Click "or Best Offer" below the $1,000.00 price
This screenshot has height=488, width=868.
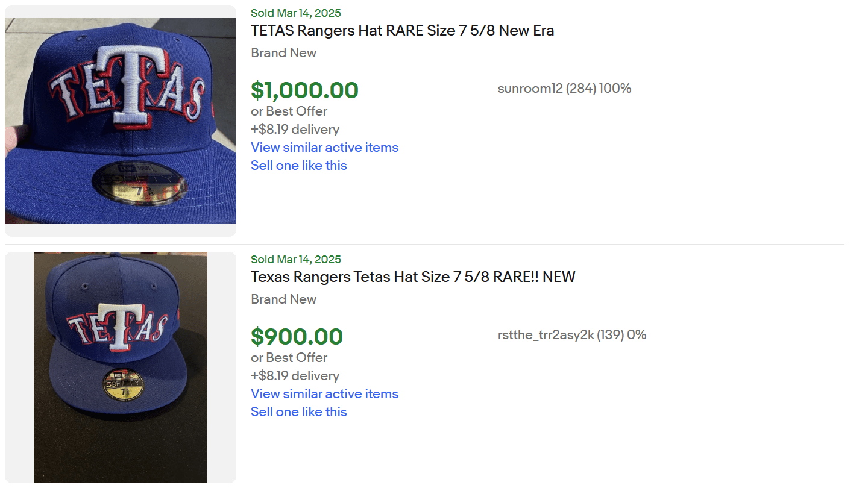point(289,111)
